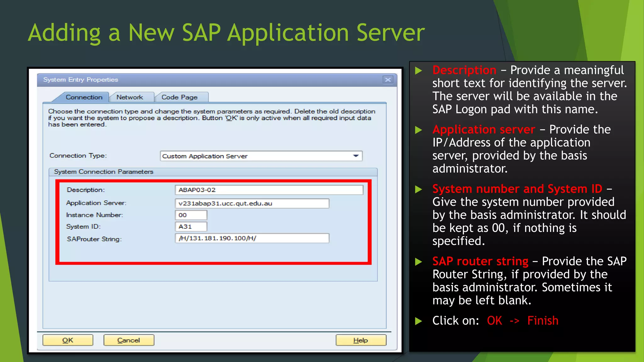The image size is (644, 362).
Task: Click the red 'Application server' bullet heading
Action: [484, 129]
